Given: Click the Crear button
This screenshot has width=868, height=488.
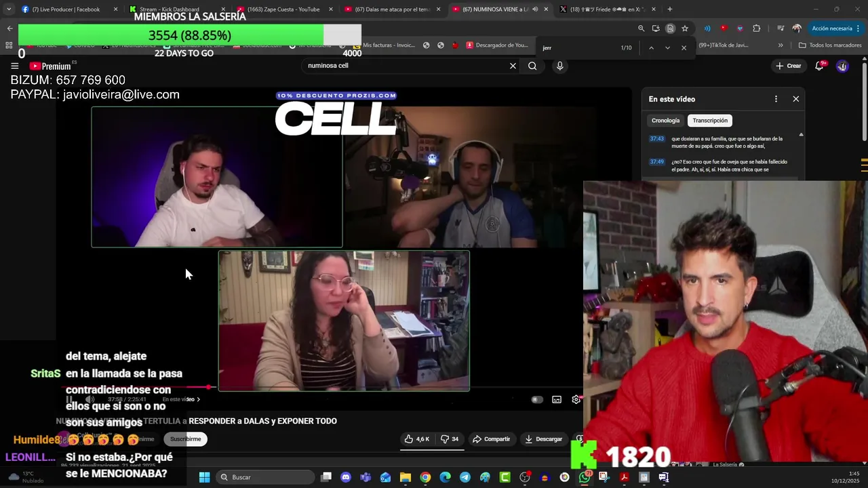Looking at the screenshot, I should coord(789,66).
